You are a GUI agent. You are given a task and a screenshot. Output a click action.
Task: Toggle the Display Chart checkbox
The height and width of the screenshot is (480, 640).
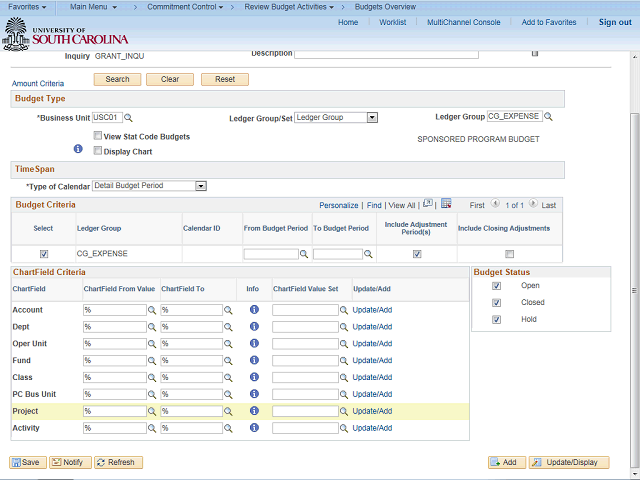97,151
